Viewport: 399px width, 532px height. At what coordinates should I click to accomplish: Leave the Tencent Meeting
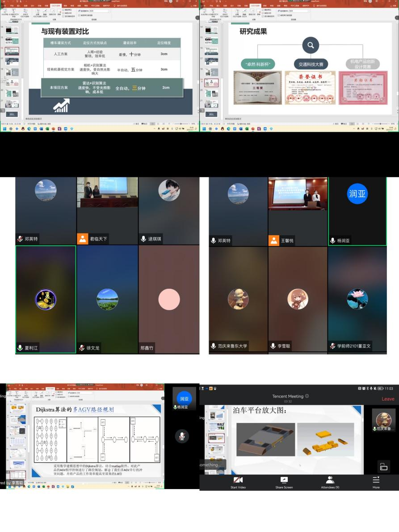[x=387, y=399]
